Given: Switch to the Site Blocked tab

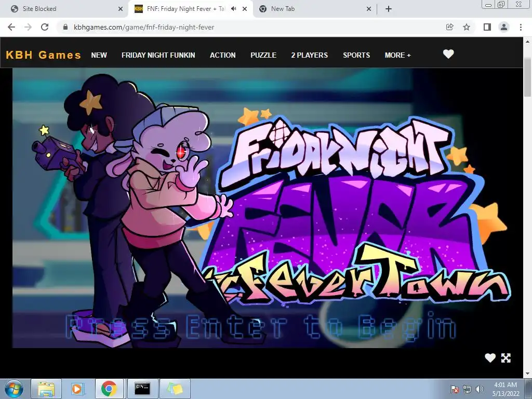Looking at the screenshot, I should pos(64,9).
